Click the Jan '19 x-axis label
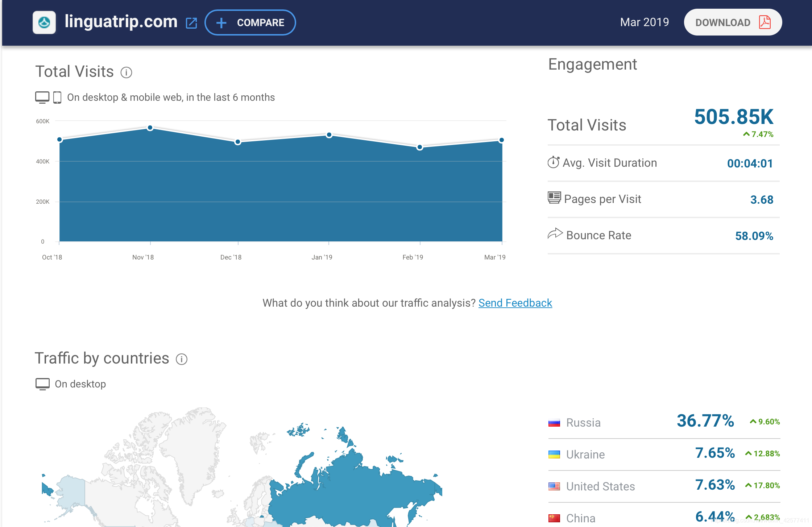The width and height of the screenshot is (812, 527). (322, 257)
